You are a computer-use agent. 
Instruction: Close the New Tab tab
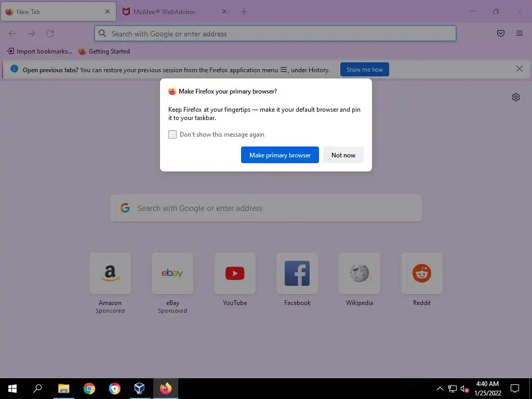107,11
